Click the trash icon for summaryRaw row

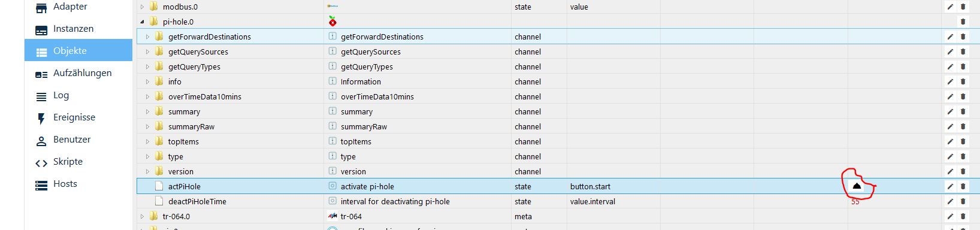click(963, 126)
